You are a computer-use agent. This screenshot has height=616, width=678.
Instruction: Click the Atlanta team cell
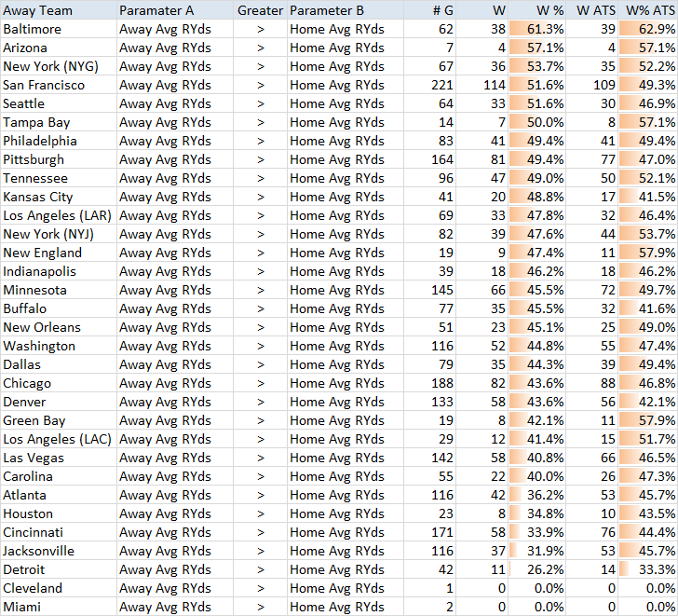click(59, 495)
